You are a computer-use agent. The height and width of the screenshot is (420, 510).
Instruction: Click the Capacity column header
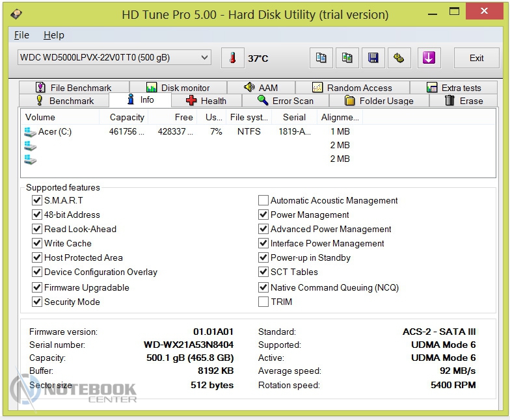pyautogui.click(x=124, y=117)
